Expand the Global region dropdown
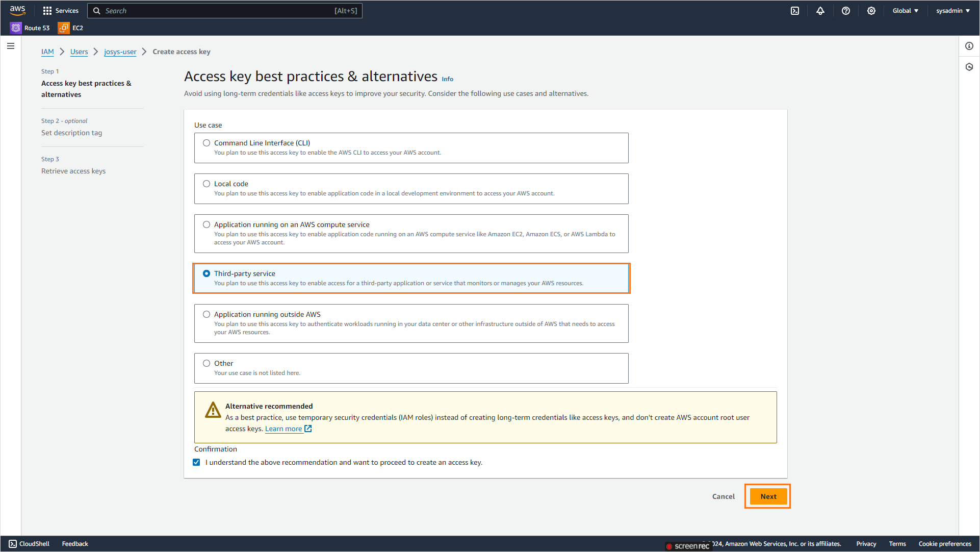980x552 pixels. pyautogui.click(x=905, y=11)
